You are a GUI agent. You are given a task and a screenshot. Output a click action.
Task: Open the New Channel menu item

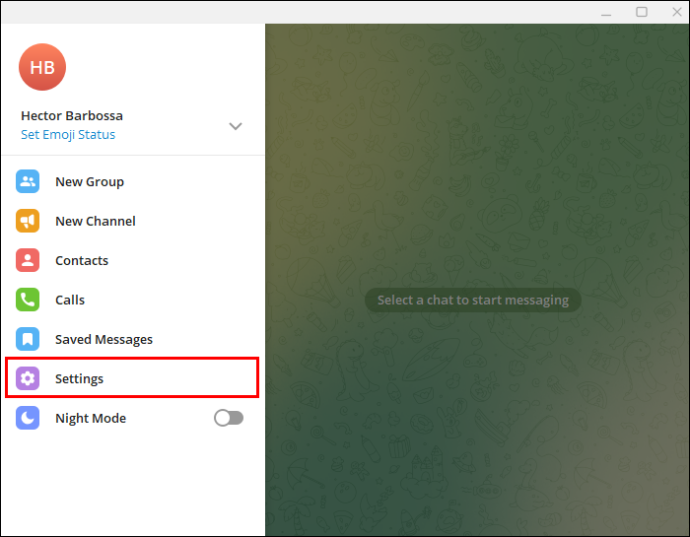coord(132,221)
